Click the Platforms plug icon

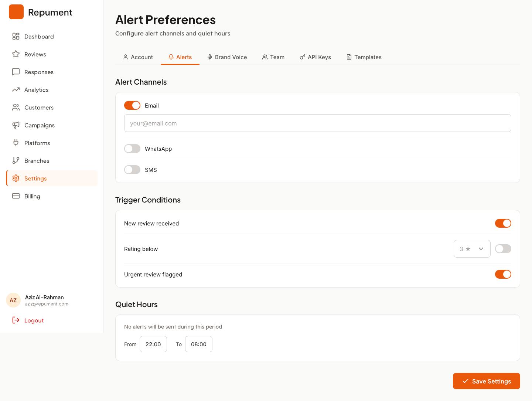(16, 143)
